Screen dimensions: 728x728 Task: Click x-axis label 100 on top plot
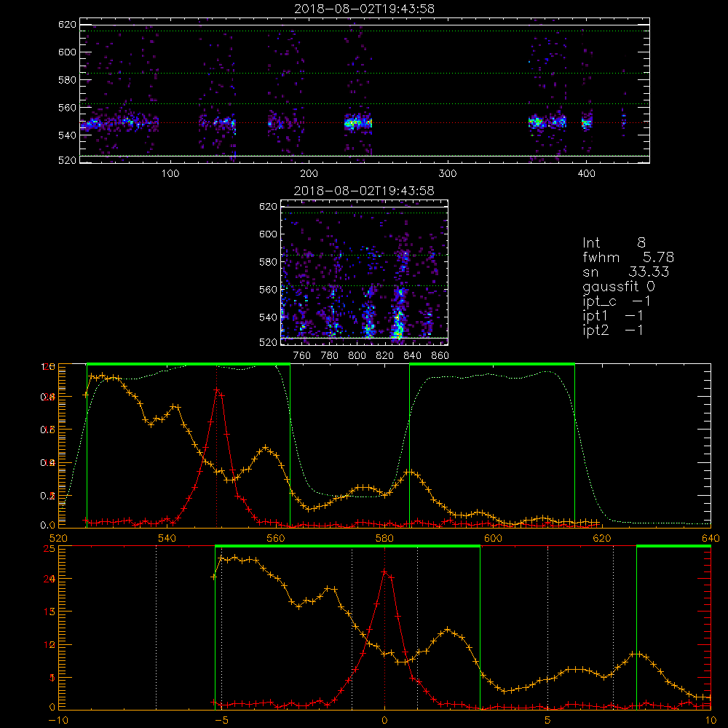pos(170,174)
